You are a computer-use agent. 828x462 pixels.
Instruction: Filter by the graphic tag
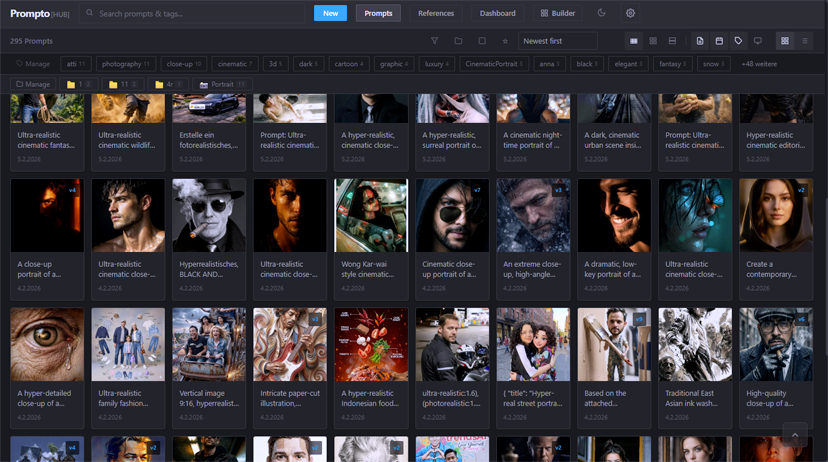click(x=394, y=64)
